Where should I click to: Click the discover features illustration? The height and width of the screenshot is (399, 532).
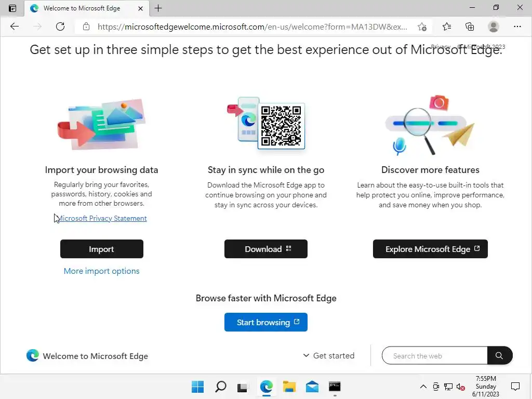click(x=430, y=125)
